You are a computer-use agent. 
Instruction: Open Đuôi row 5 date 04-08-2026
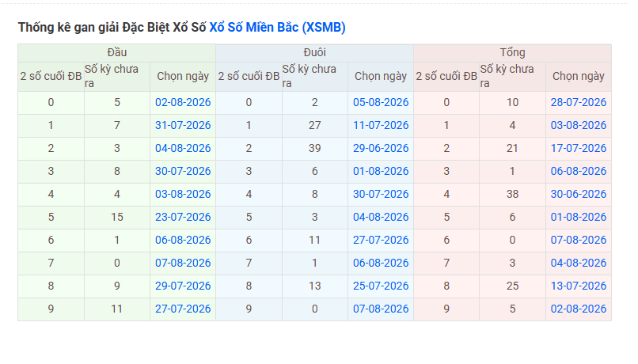pos(381,217)
